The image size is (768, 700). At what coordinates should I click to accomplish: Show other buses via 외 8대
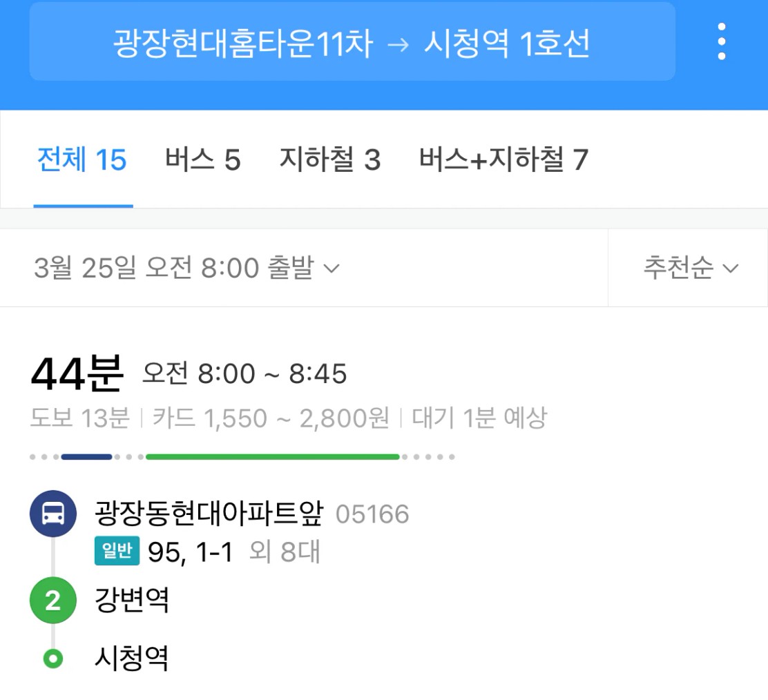pos(285,551)
